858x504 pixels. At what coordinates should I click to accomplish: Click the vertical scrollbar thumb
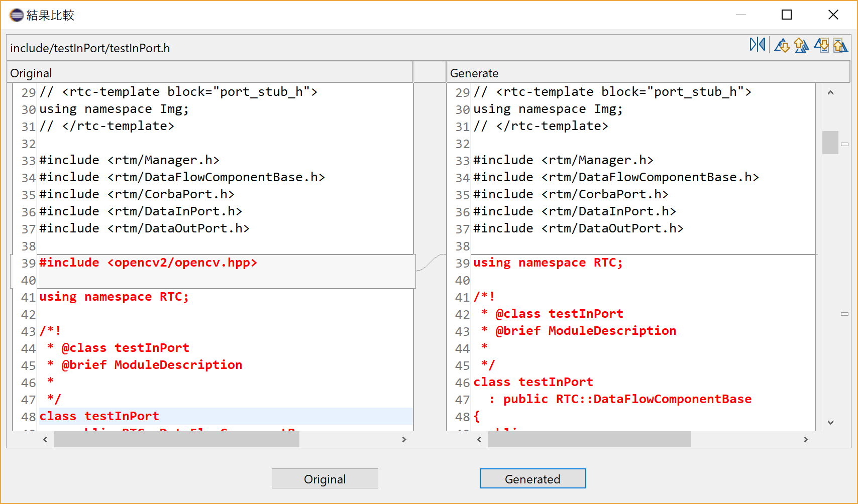(830, 143)
